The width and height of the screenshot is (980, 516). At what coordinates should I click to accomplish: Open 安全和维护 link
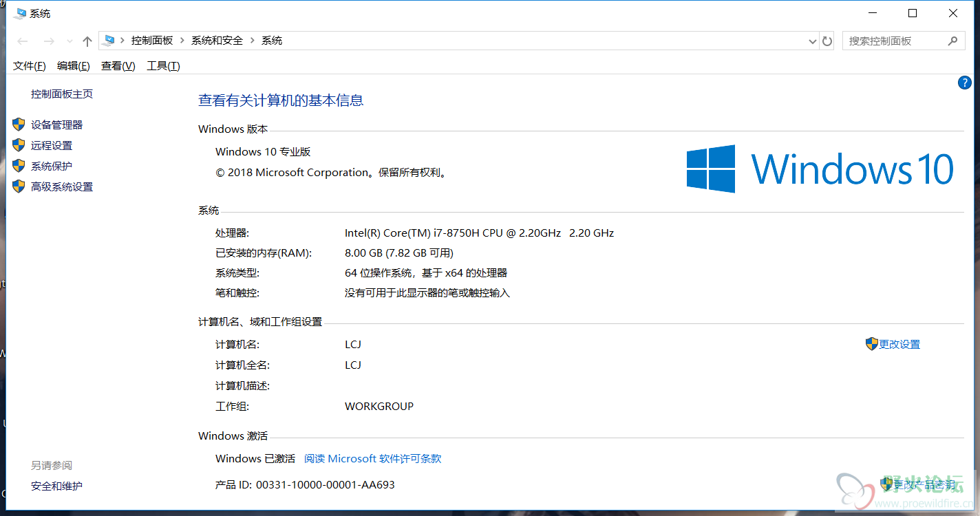point(57,486)
